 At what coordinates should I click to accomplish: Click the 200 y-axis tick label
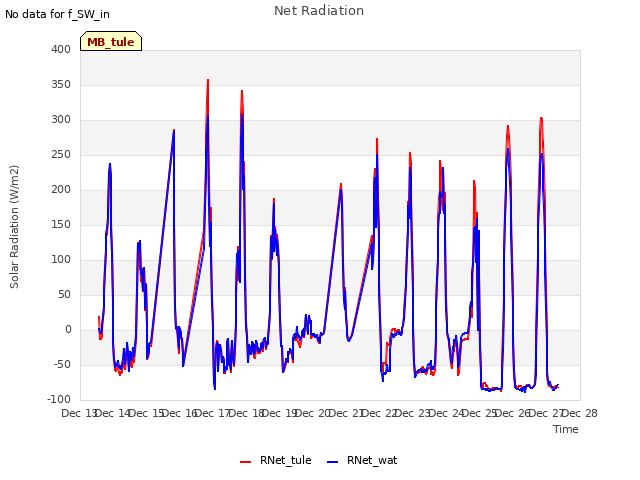61,189
